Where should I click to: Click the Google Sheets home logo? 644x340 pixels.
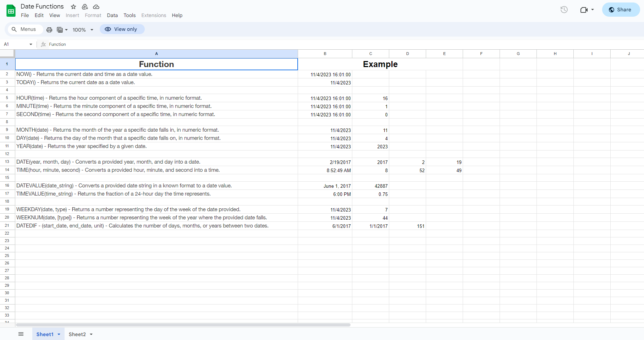(11, 11)
